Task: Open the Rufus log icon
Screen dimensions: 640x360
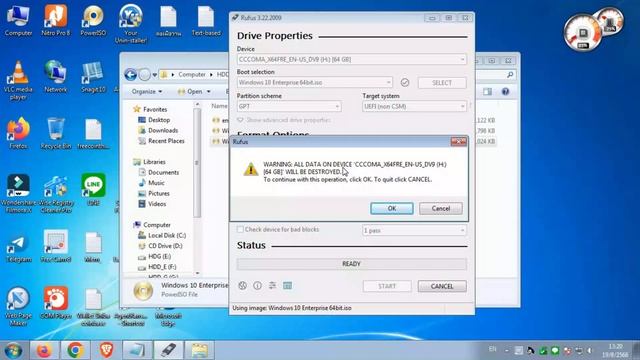Action: click(287, 286)
